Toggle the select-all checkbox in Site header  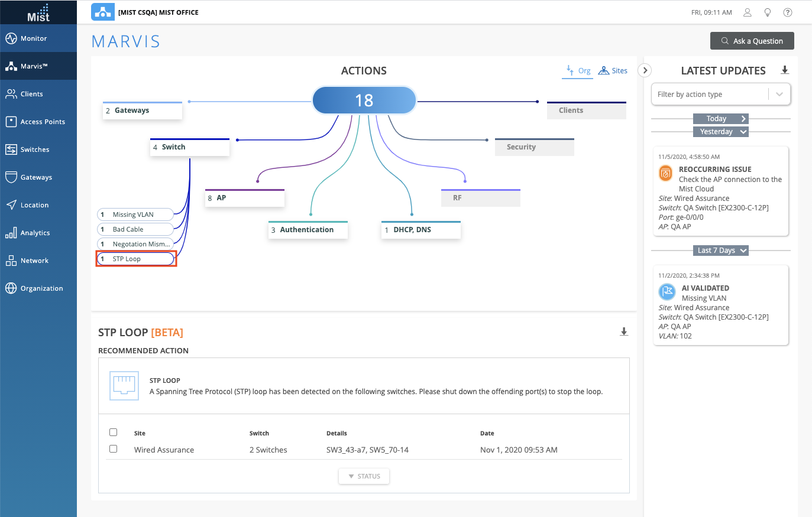click(x=114, y=433)
